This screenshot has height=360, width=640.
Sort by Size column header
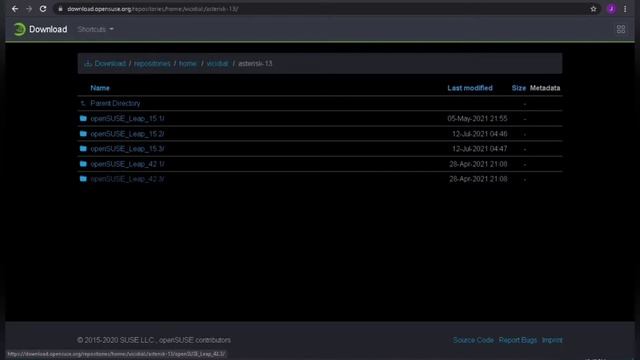(519, 88)
